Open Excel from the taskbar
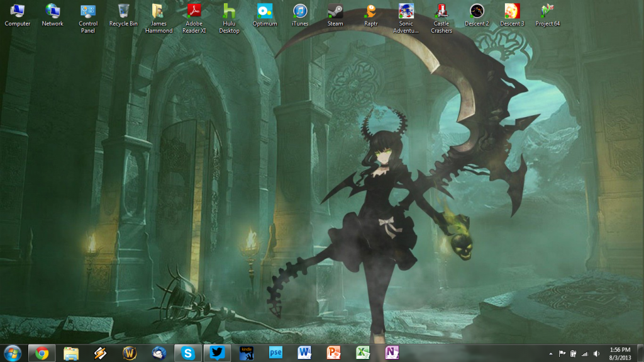Screen dimensions: 644x362 [363, 353]
